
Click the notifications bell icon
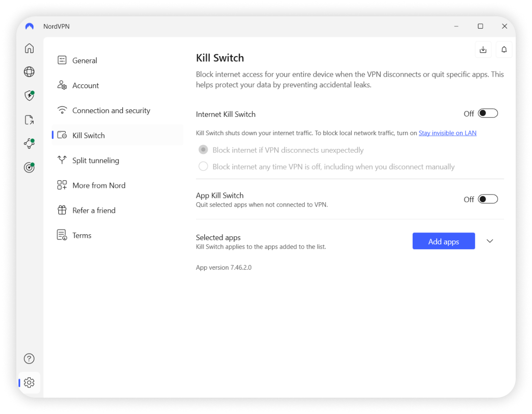(504, 50)
